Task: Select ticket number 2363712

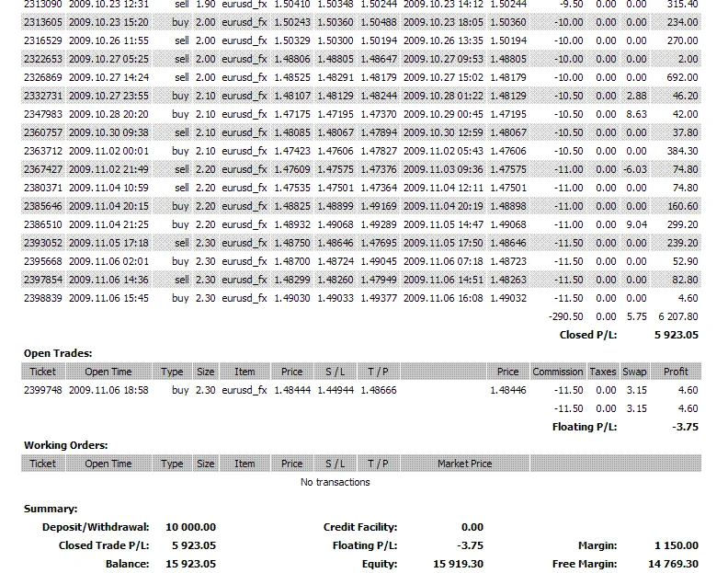Action: tap(42, 151)
